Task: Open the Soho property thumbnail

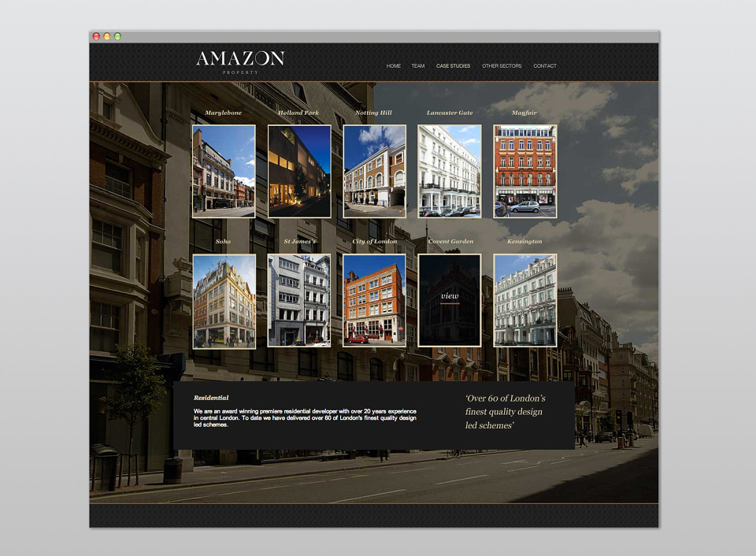Action: [x=224, y=300]
